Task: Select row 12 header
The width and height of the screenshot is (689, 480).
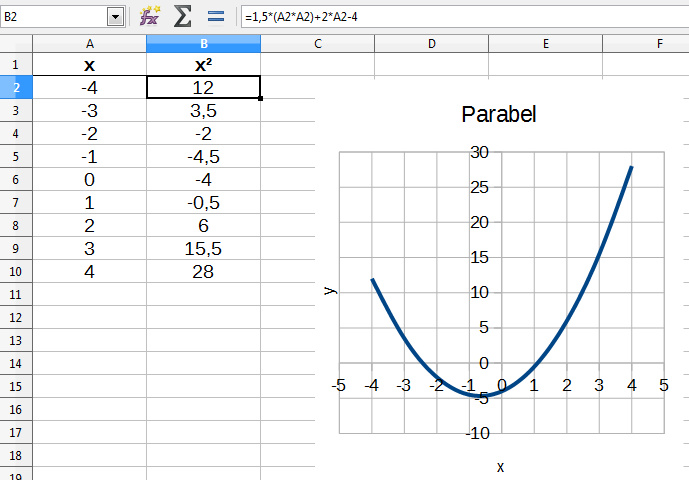Action: (x=16, y=317)
